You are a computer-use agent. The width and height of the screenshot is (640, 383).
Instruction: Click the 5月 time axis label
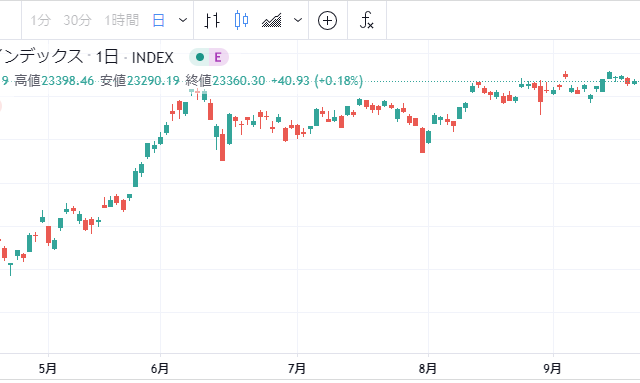(x=48, y=369)
